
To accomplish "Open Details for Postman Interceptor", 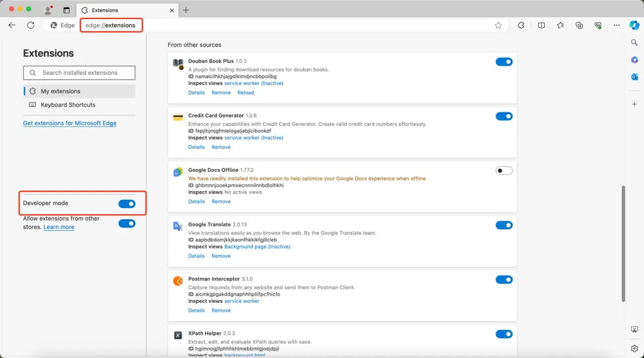I will pyautogui.click(x=196, y=310).
